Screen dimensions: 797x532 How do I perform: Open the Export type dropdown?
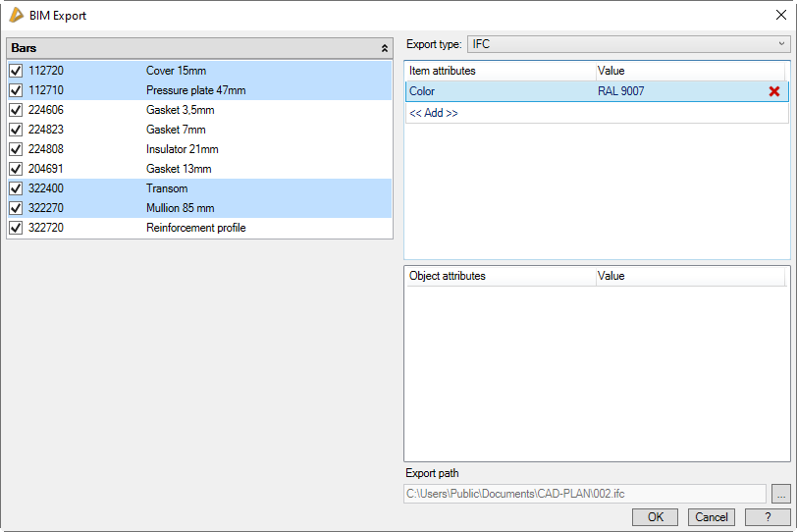pyautogui.click(x=628, y=44)
